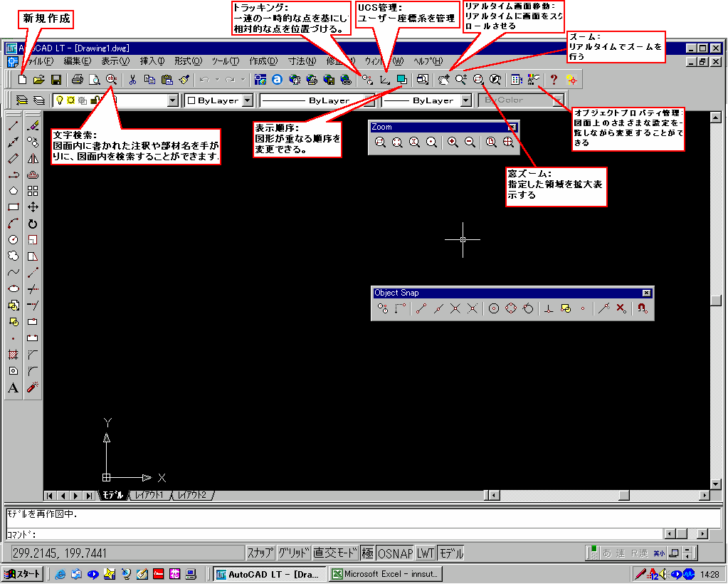Choose the Trim tool
This screenshot has height=584, width=728.
coord(33,289)
